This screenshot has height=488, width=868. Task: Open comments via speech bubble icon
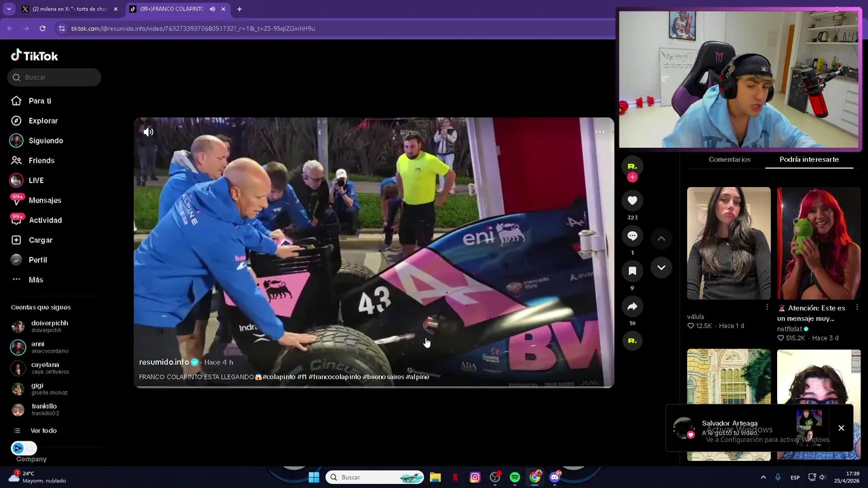(632, 236)
